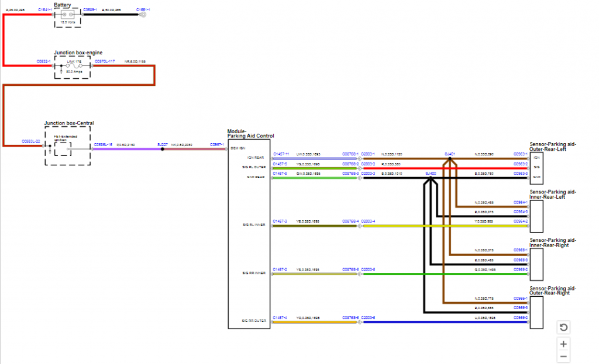Click the Inner-Rear-Left sensor box
This screenshot has height=364, width=599.
[536, 216]
